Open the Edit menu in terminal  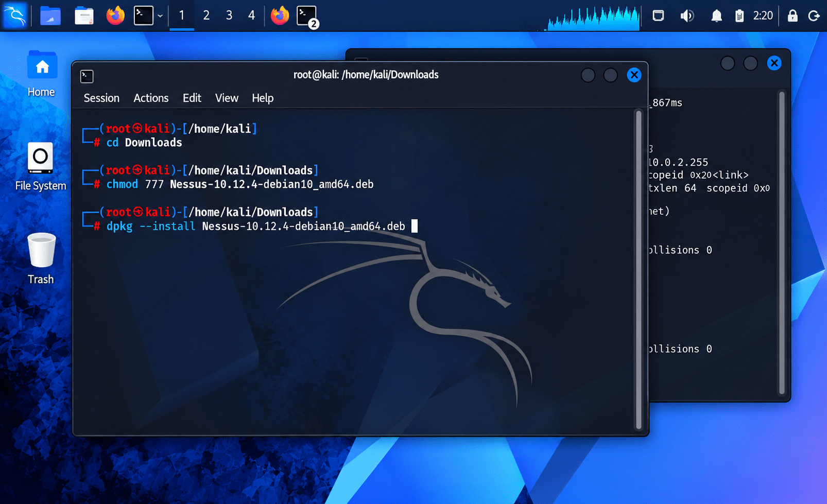click(x=192, y=98)
